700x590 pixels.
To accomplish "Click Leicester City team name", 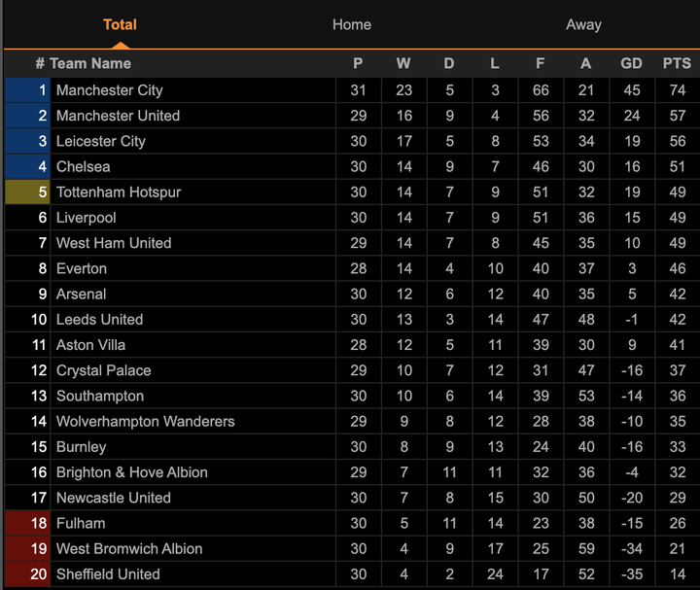I will [100, 141].
